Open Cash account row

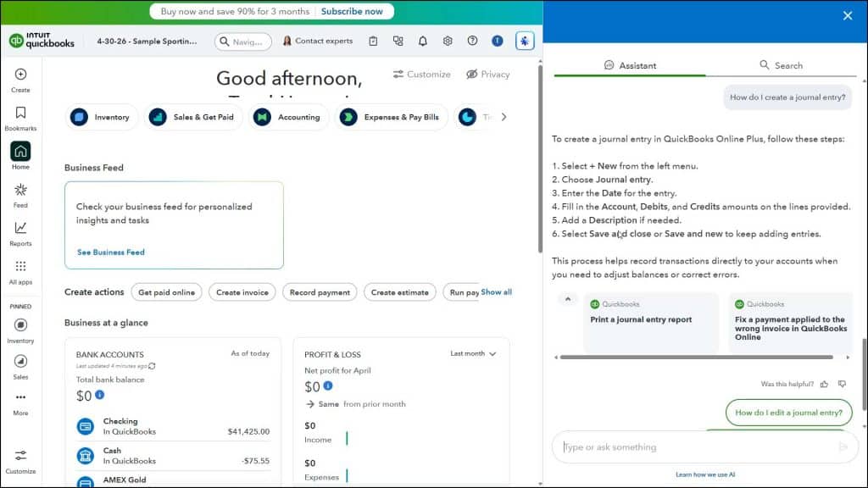tap(173, 456)
